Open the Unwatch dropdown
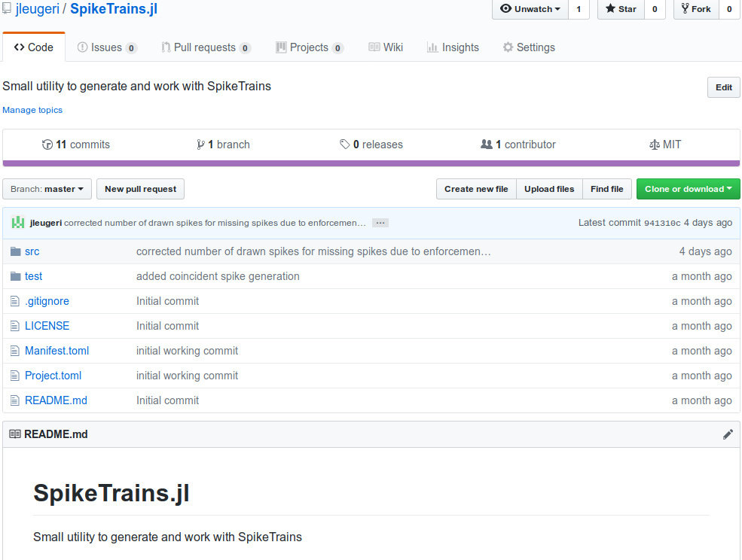This screenshot has height=560, width=742. (x=530, y=9)
